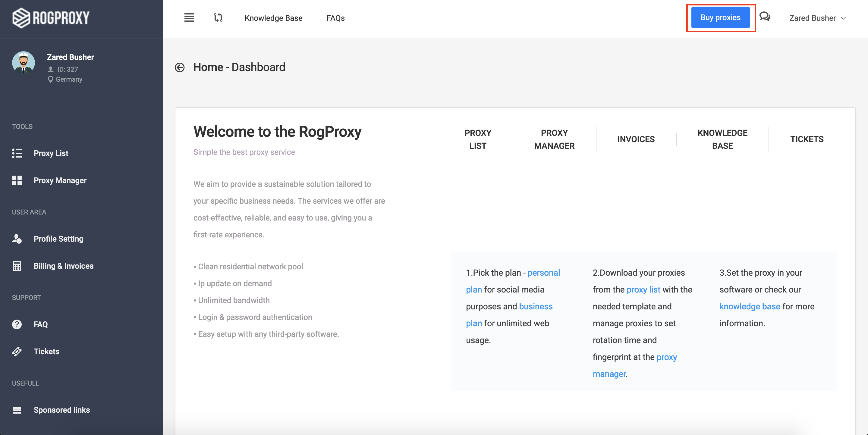Image resolution: width=868 pixels, height=435 pixels.
Task: Click the RogProxy logo
Action: pos(51,18)
